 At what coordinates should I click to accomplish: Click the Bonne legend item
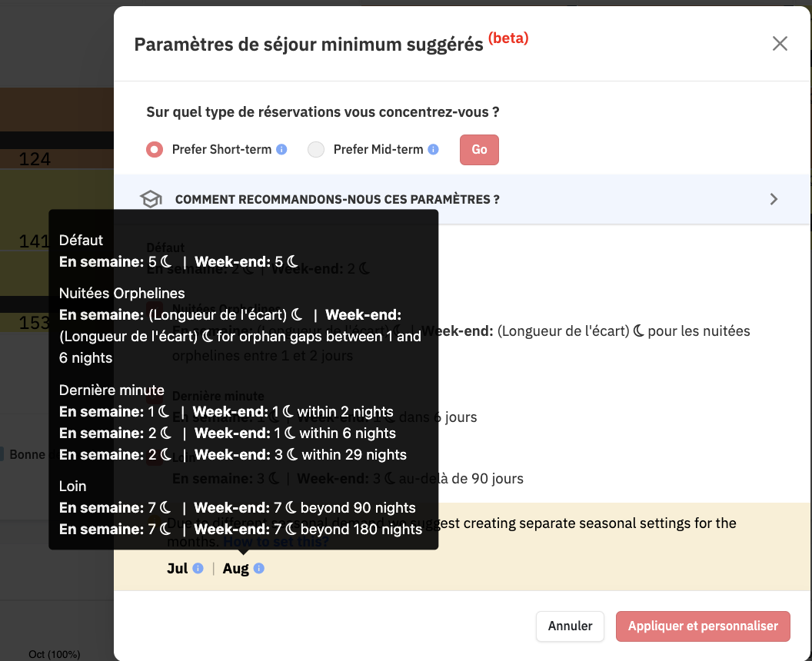[x=27, y=454]
